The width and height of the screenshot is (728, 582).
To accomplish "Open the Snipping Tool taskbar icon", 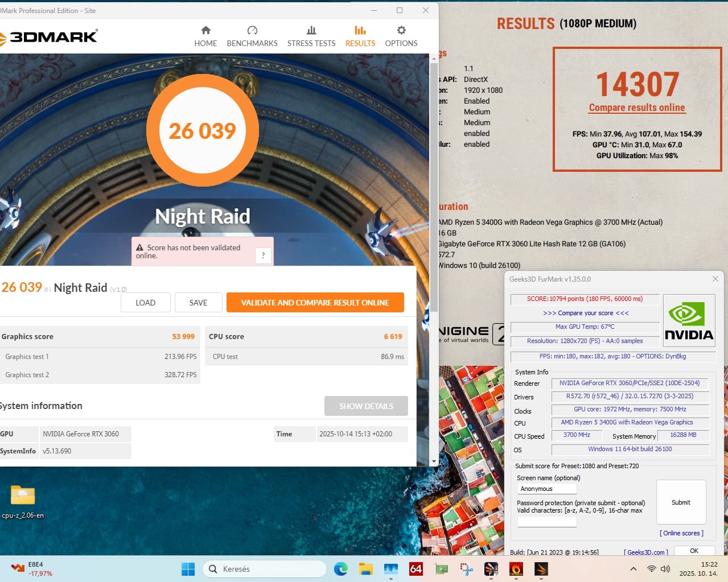I will (466, 569).
